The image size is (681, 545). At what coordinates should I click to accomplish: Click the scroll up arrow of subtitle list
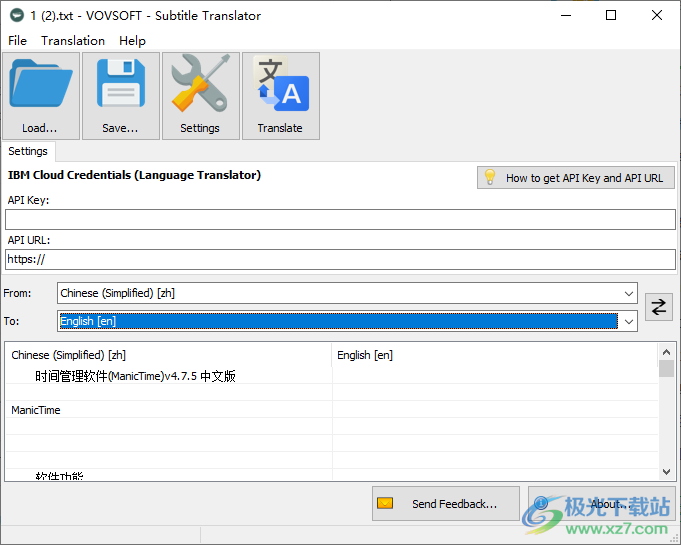[666, 352]
